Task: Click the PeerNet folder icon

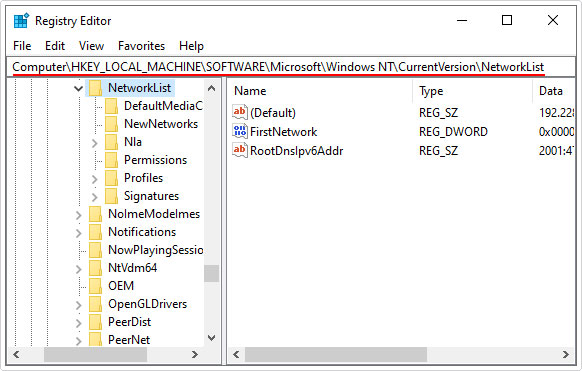Action: coord(95,339)
